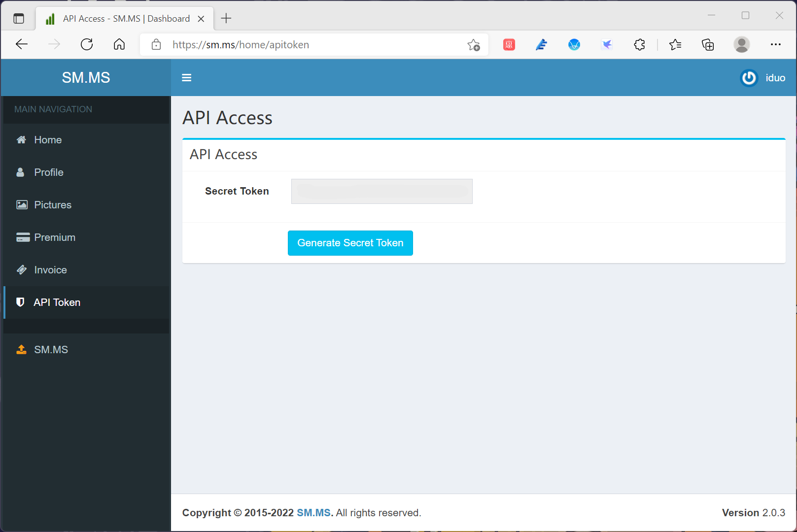Open the red coupon extension icon
Image resolution: width=797 pixels, height=532 pixels.
(509, 45)
